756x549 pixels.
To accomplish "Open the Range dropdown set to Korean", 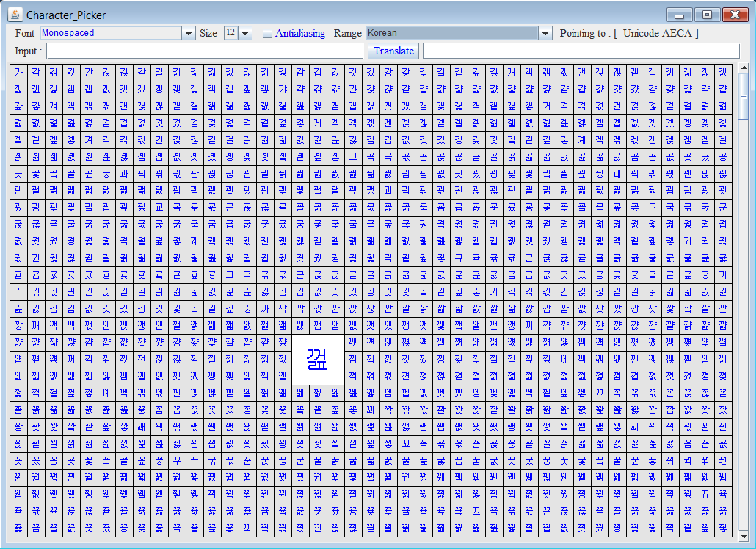I will pyautogui.click(x=545, y=33).
